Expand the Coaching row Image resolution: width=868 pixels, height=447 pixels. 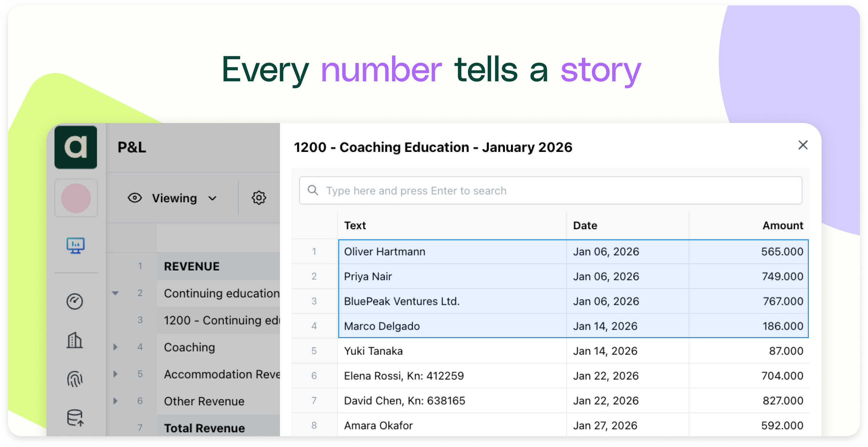[x=115, y=347]
